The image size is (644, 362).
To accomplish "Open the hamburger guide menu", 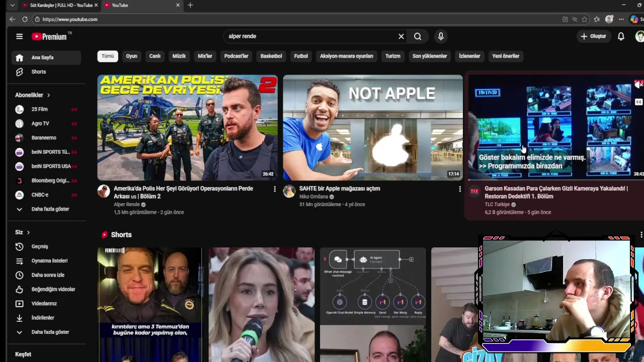I will coord(19,36).
